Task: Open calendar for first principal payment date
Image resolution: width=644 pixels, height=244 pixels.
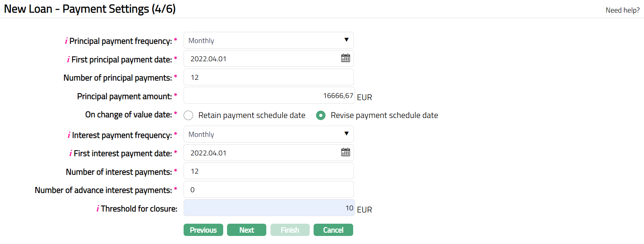Action: click(345, 58)
